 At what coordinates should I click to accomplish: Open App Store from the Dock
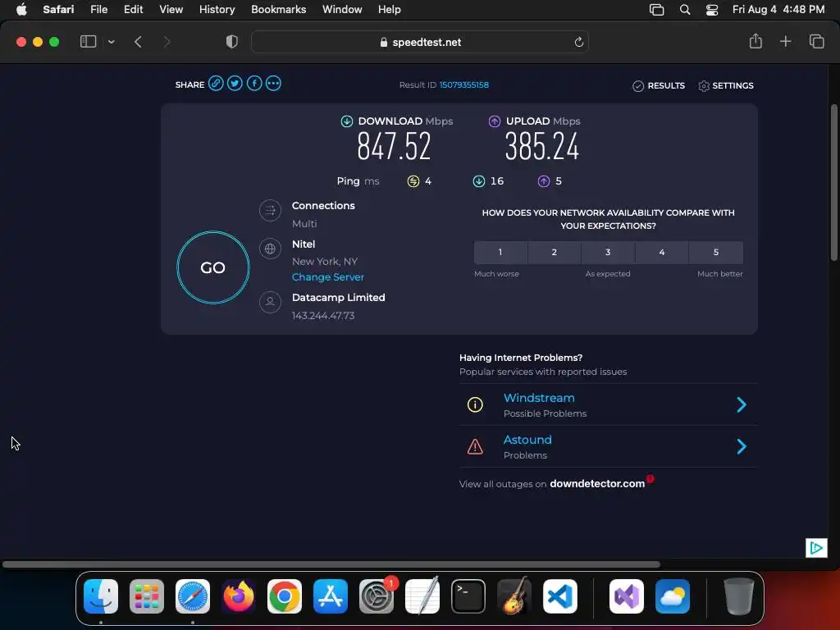click(x=331, y=596)
